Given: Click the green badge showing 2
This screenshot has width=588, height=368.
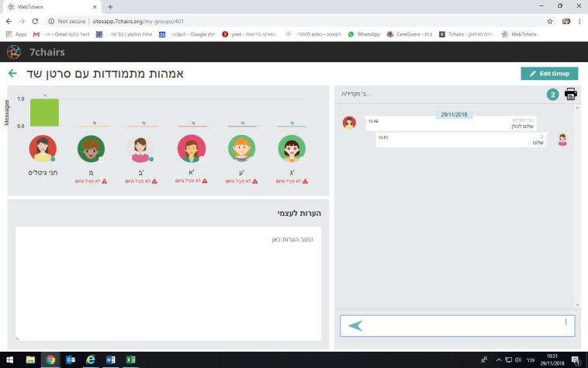Looking at the screenshot, I should point(552,95).
